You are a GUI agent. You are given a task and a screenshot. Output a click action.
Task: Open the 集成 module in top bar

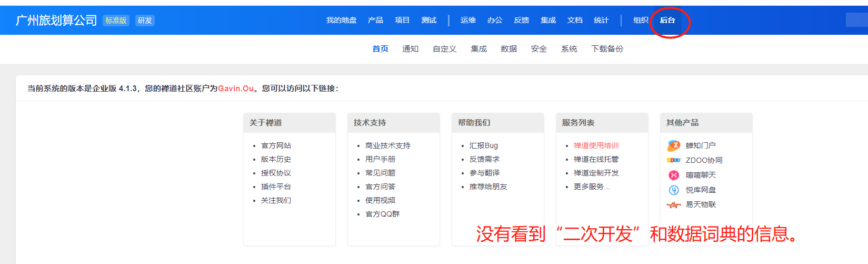[548, 20]
